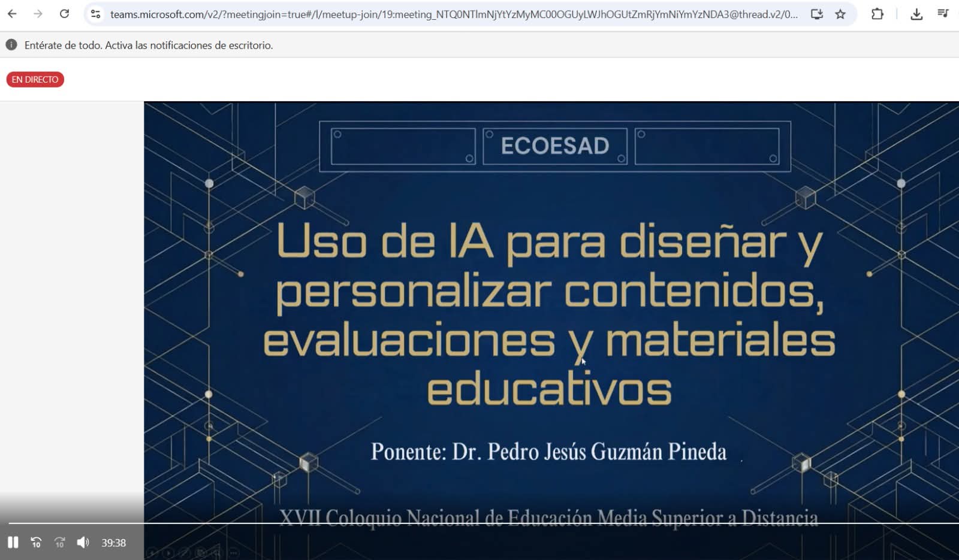Click the presenter name Pedro Jesús Guzmán Pineda

pos(589,451)
